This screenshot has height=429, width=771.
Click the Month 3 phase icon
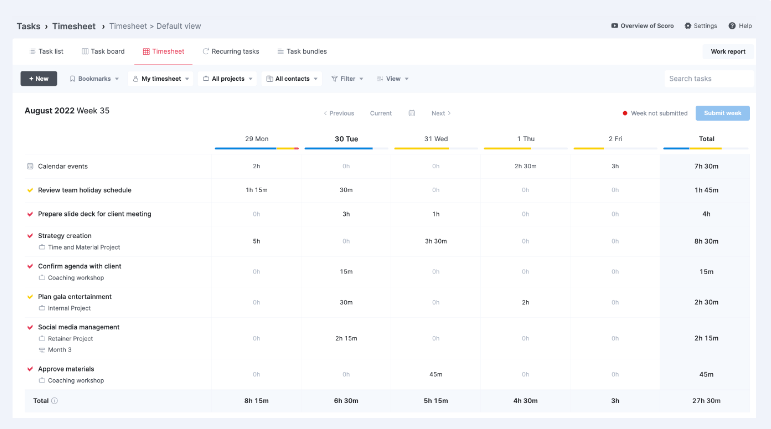42,350
